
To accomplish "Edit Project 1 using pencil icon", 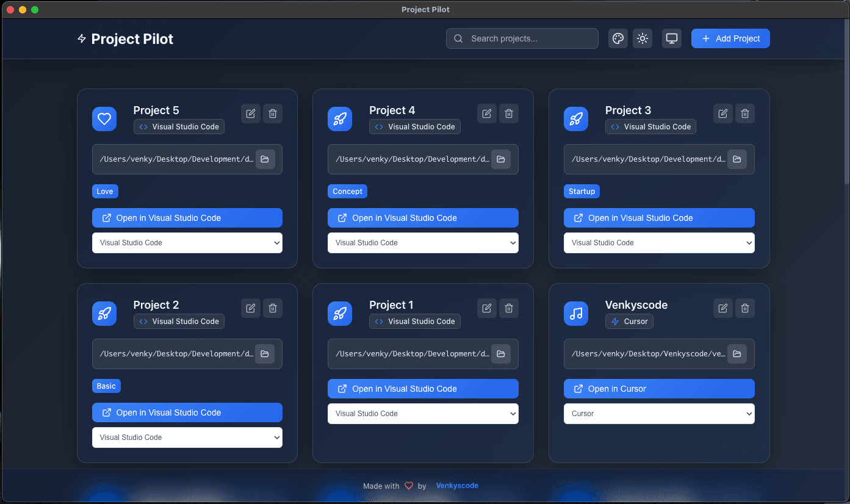I will pyautogui.click(x=486, y=308).
